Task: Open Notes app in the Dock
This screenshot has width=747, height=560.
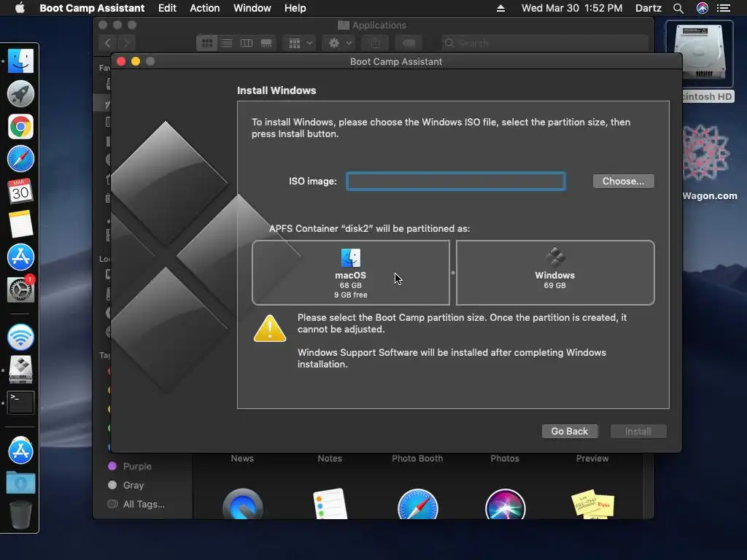Action: (x=20, y=224)
